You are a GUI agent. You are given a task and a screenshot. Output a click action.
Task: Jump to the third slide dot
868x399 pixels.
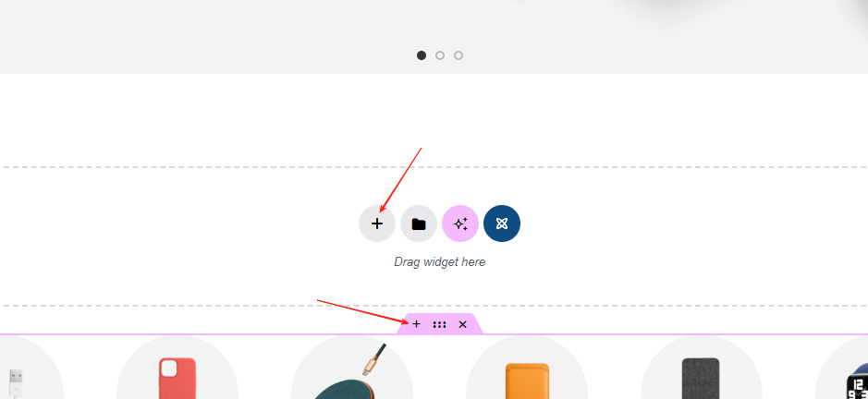pos(458,55)
